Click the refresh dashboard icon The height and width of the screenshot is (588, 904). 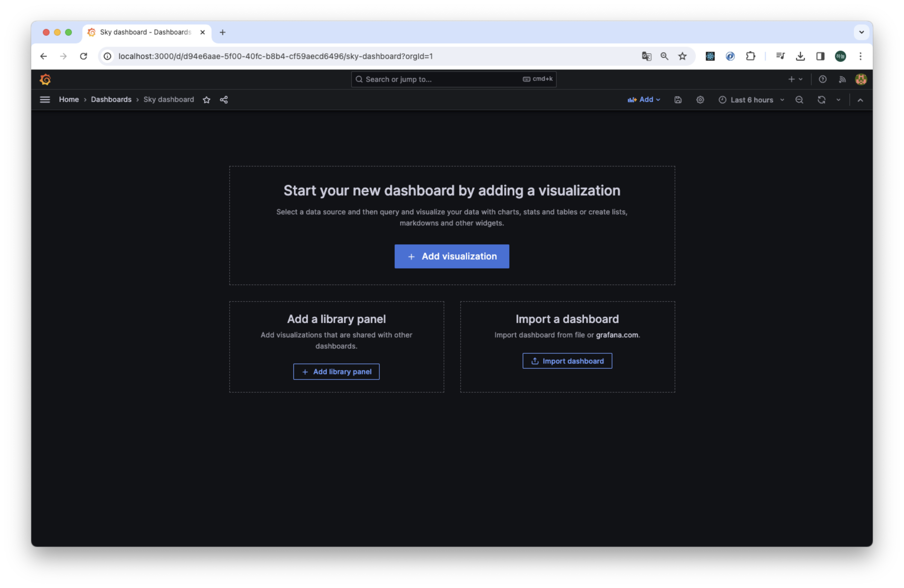coord(821,100)
